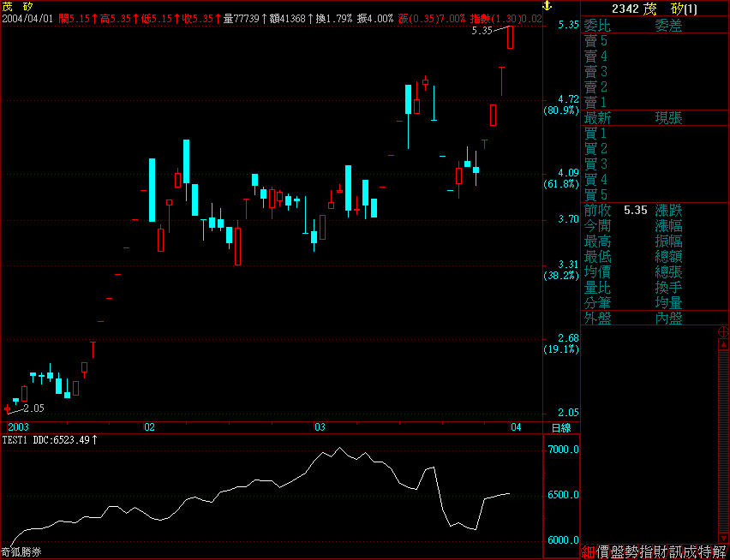Screen dimensions: 730x560
Task: Click the red crosshair icon above scrollbar
Action: click(x=723, y=331)
